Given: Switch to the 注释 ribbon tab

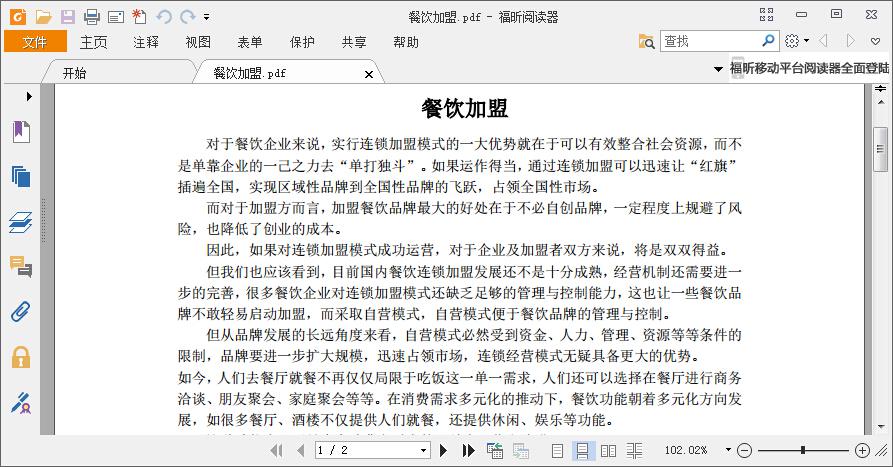Looking at the screenshot, I should 146,42.
